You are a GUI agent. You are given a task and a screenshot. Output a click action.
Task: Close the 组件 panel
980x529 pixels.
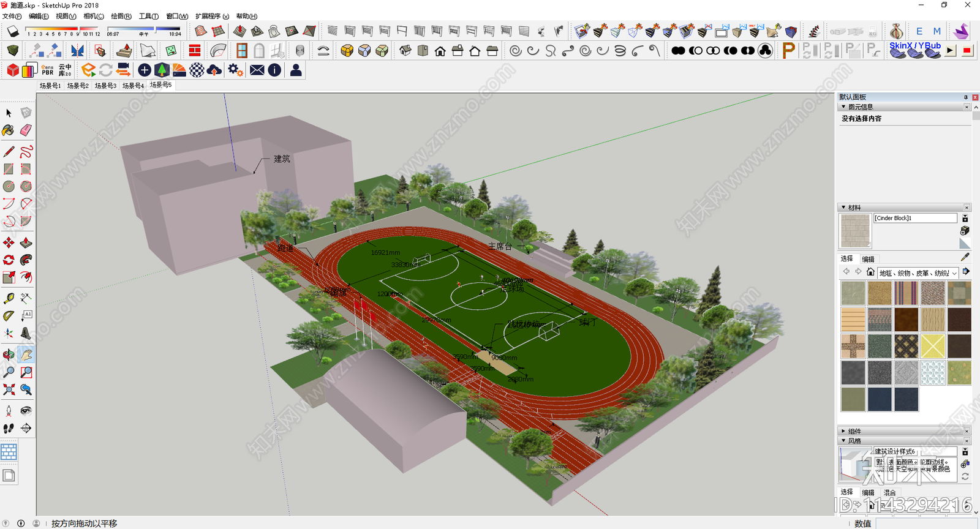(967, 431)
